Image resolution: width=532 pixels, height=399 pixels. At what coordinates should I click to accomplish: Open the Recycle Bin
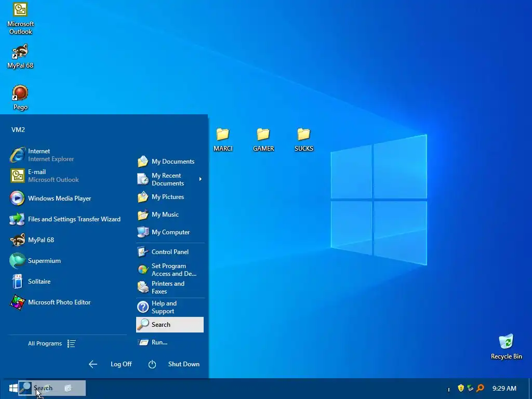(506, 347)
